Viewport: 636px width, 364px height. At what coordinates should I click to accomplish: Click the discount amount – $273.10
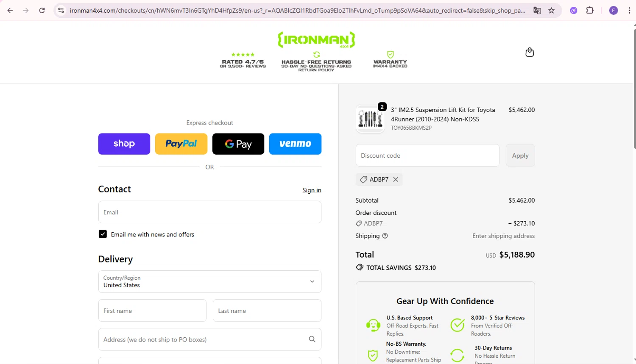522,223
